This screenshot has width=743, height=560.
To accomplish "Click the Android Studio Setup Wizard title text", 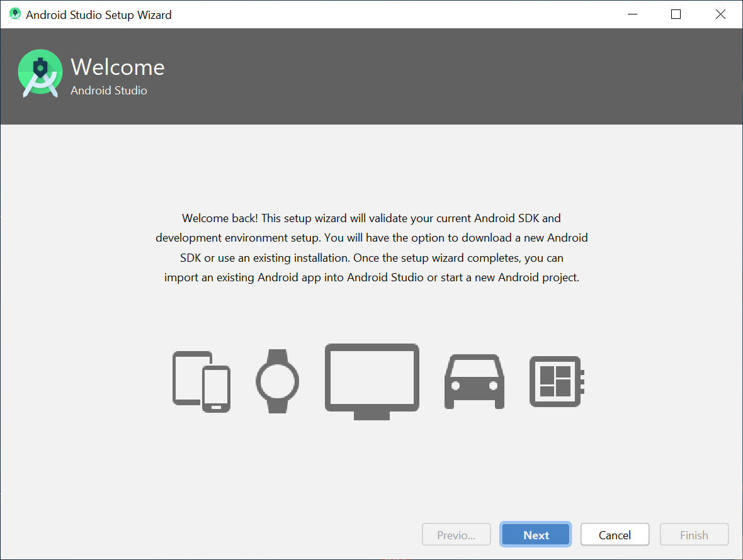I will 98,14.
